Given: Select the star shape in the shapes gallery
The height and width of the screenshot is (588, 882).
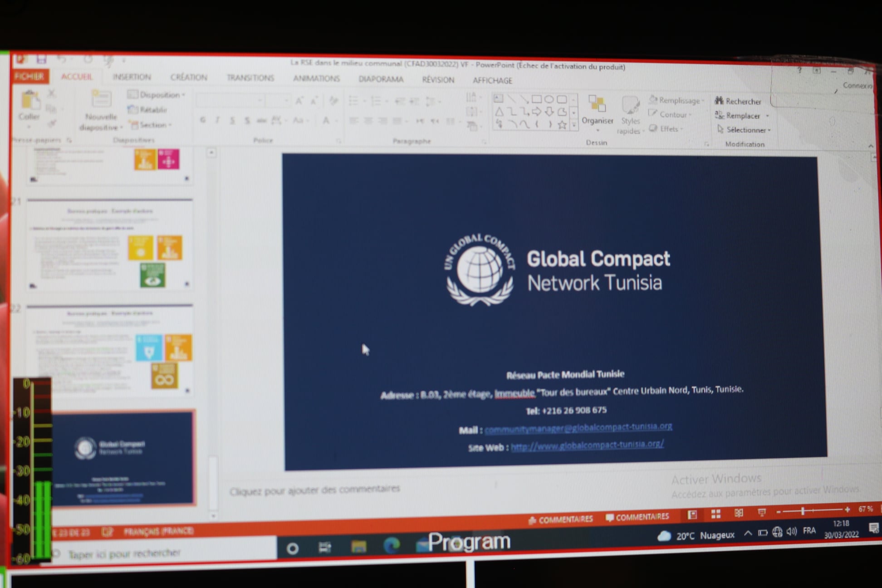Looking at the screenshot, I should 562,125.
